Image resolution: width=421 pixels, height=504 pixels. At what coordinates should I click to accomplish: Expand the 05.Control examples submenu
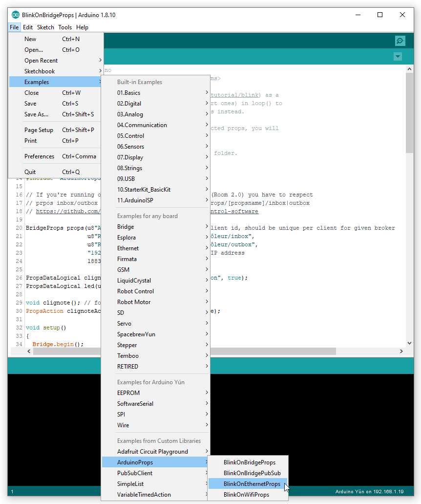click(156, 136)
